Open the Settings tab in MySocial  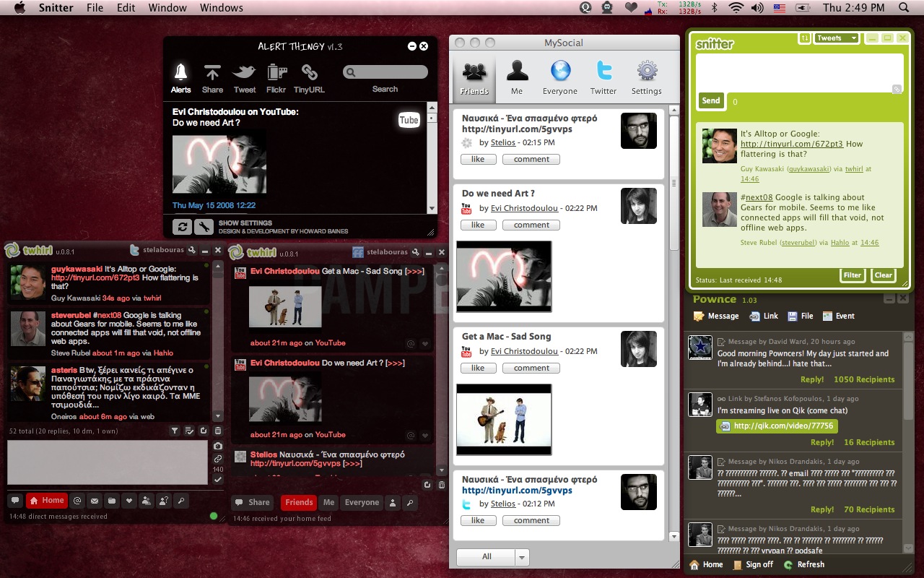pyautogui.click(x=647, y=79)
